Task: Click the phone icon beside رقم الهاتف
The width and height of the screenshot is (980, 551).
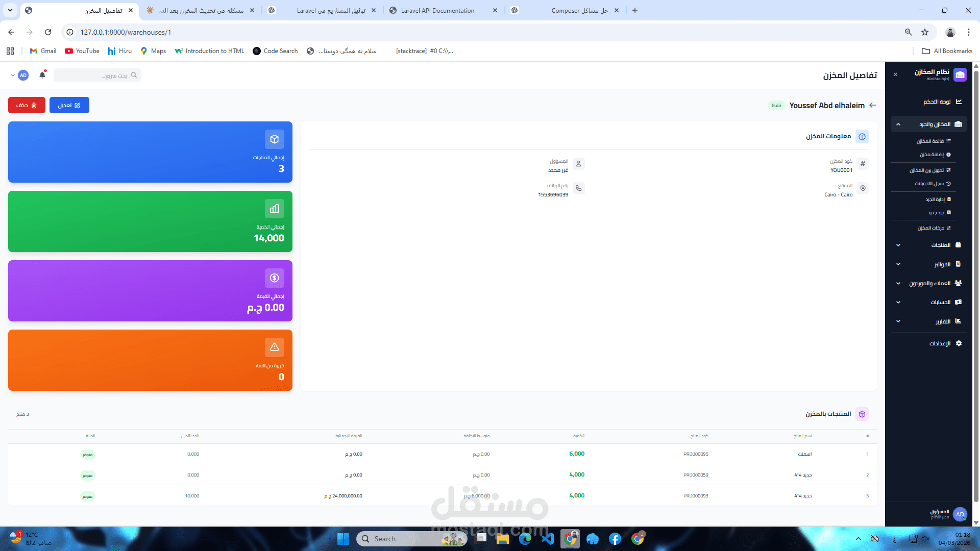Action: tap(578, 188)
